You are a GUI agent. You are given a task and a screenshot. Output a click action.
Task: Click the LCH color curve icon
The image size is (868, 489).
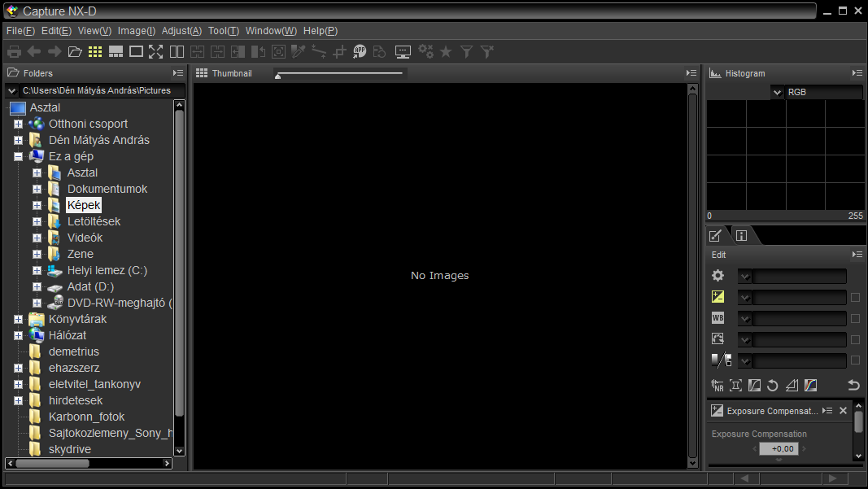(x=810, y=386)
